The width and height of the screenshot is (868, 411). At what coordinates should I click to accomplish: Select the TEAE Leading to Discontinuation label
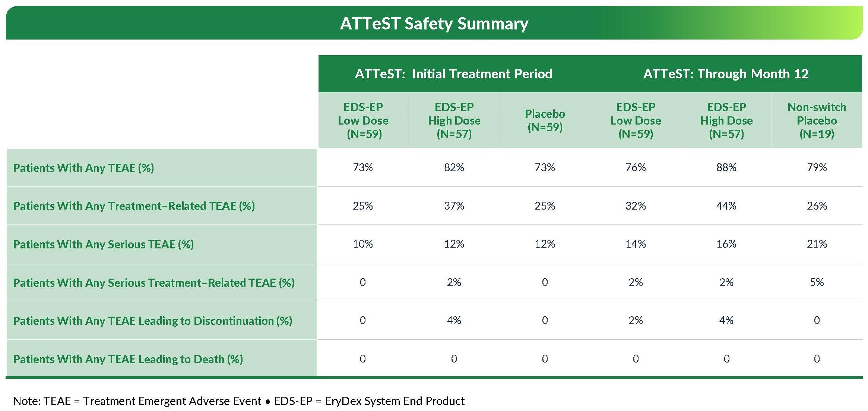pyautogui.click(x=152, y=321)
